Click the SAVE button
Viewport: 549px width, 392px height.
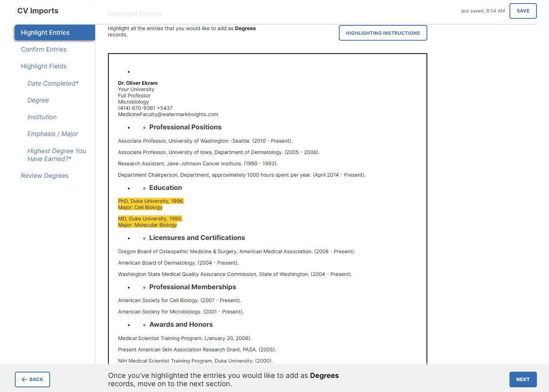pyautogui.click(x=523, y=11)
